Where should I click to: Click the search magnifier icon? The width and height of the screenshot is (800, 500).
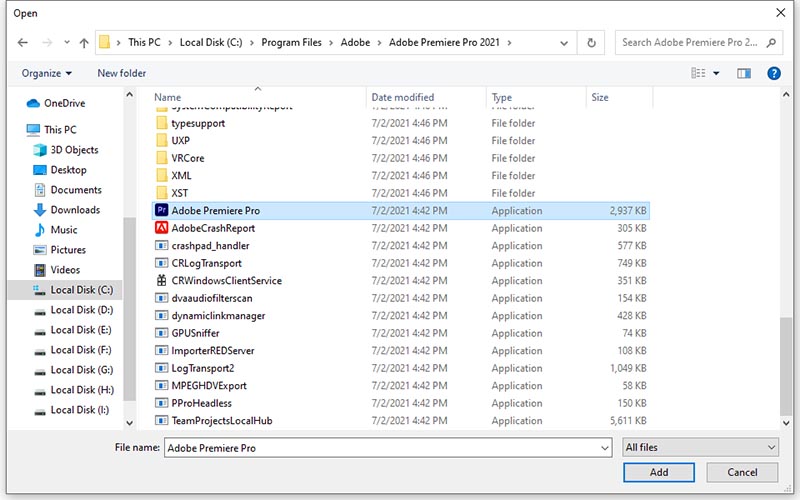coord(771,43)
